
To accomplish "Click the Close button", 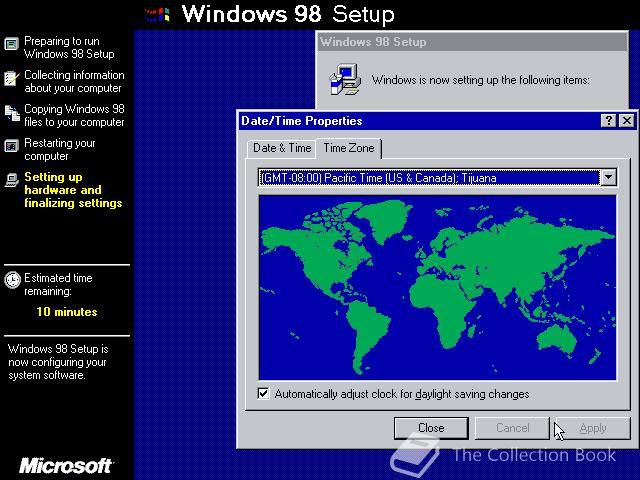I will [x=431, y=428].
